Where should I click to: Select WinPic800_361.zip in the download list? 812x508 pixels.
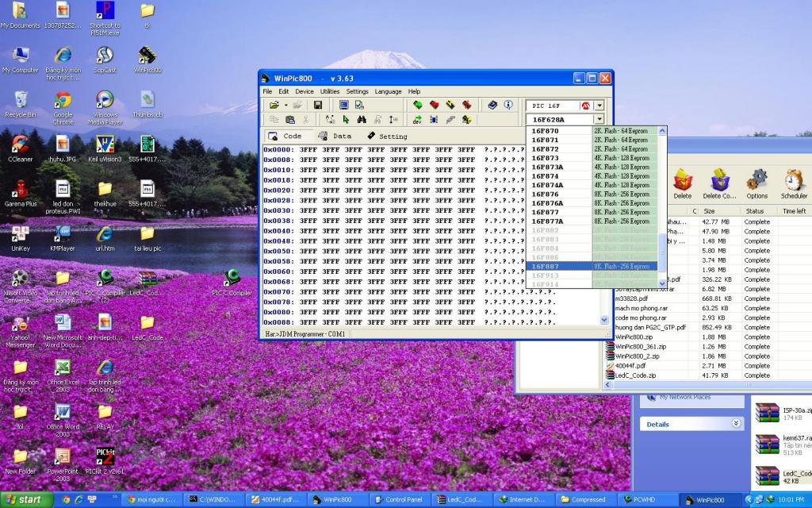[x=640, y=346]
